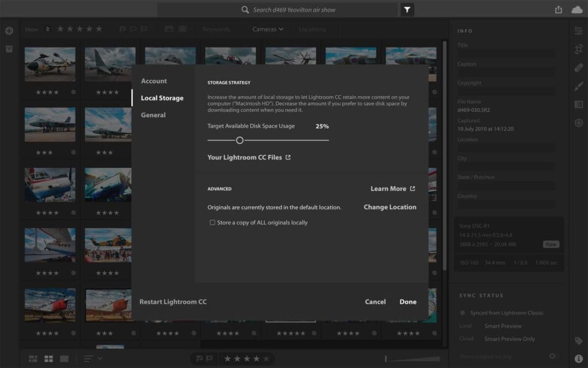588x368 pixels.
Task: Click file name d469-030.SR2 in Info panel
Action: pos(473,110)
